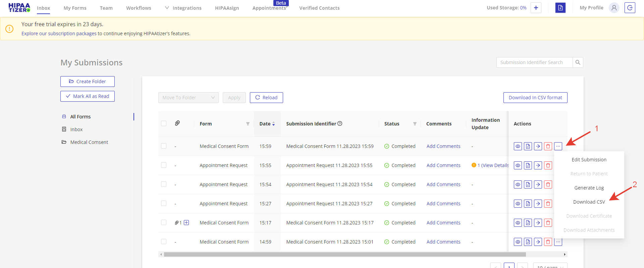The height and width of the screenshot is (268, 644).
Task: Delete the 15:54 Appointment Request submission
Action: coord(548,184)
